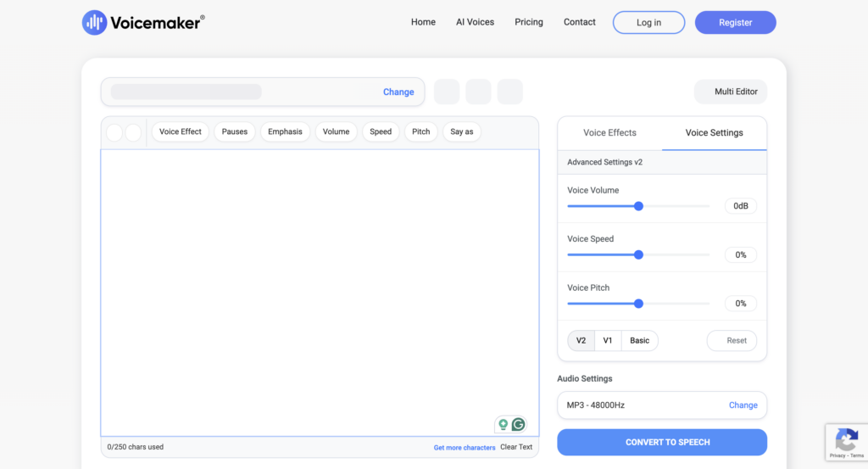This screenshot has height=469, width=868.
Task: Clear the text with Clear Text
Action: click(516, 447)
